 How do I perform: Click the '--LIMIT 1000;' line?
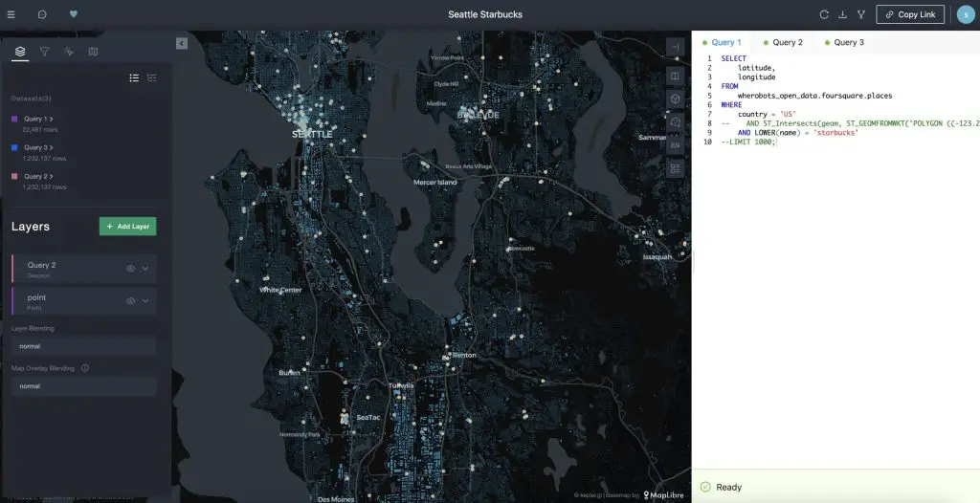tap(748, 142)
